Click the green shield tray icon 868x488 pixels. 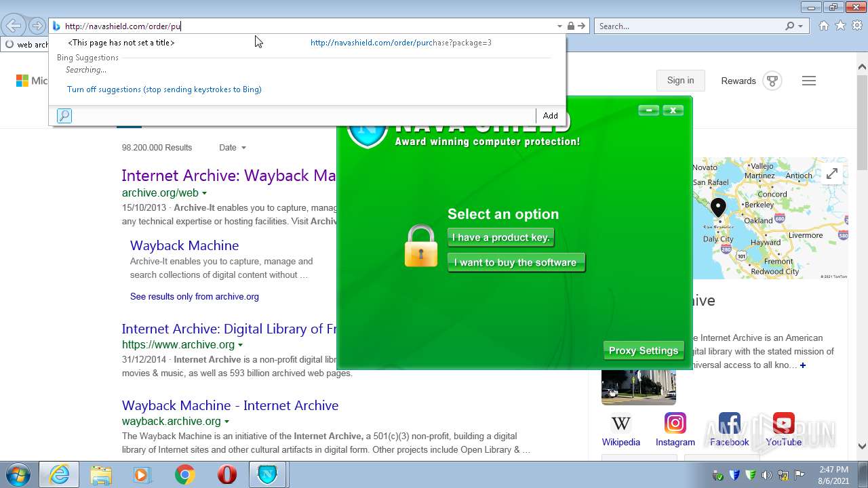[751, 475]
